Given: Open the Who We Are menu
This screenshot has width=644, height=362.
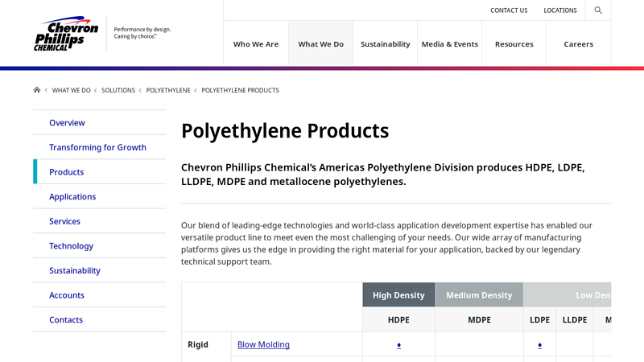Looking at the screenshot, I should pos(256,44).
